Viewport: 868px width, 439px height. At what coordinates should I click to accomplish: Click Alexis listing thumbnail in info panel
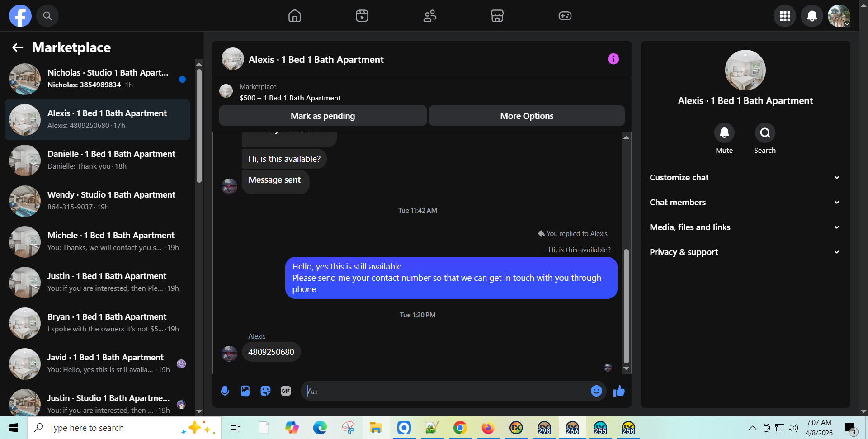pos(745,70)
